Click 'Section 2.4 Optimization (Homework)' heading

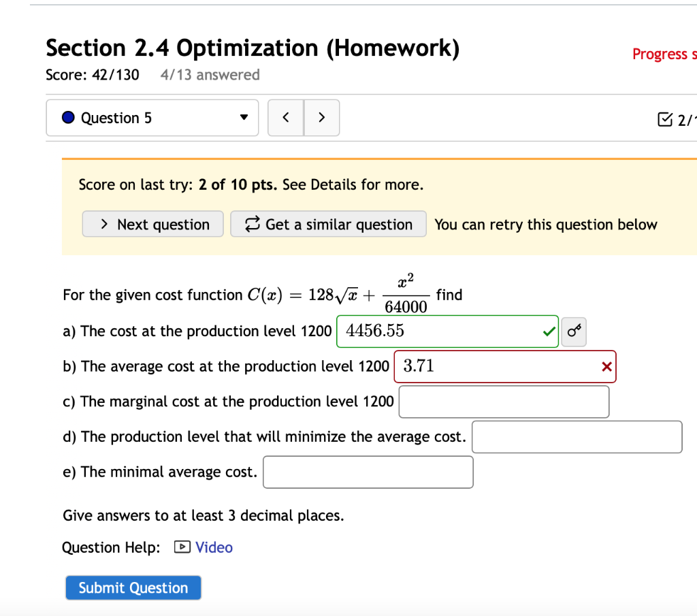(x=253, y=48)
